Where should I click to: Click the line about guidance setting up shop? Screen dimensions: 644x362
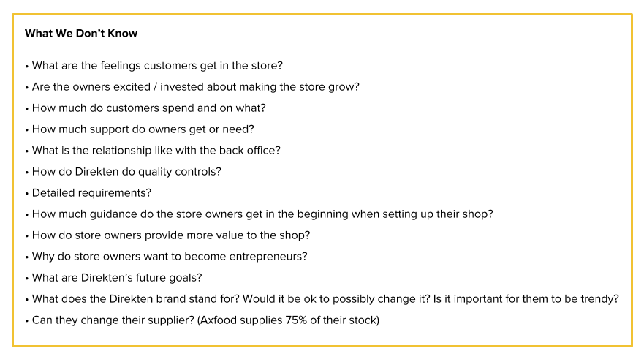click(x=262, y=214)
